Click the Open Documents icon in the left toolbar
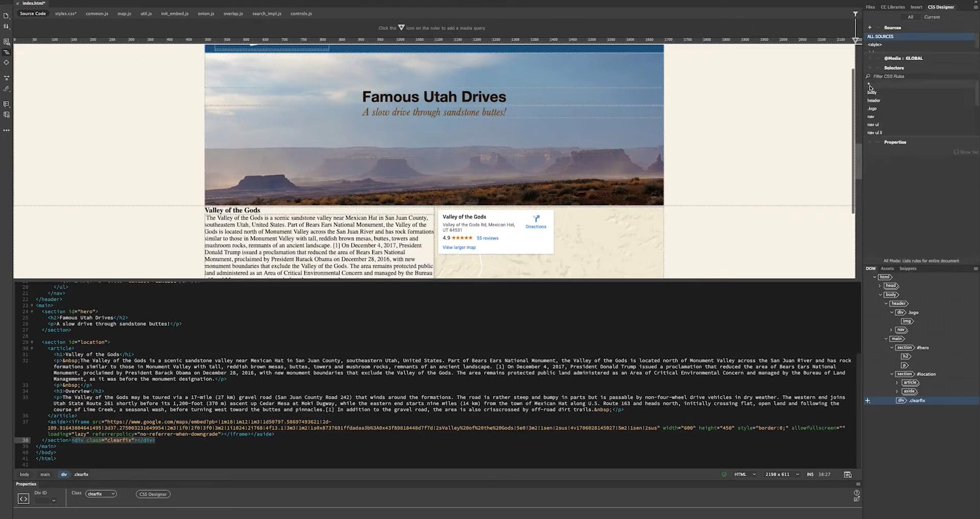This screenshot has height=519, width=980. coord(6,16)
